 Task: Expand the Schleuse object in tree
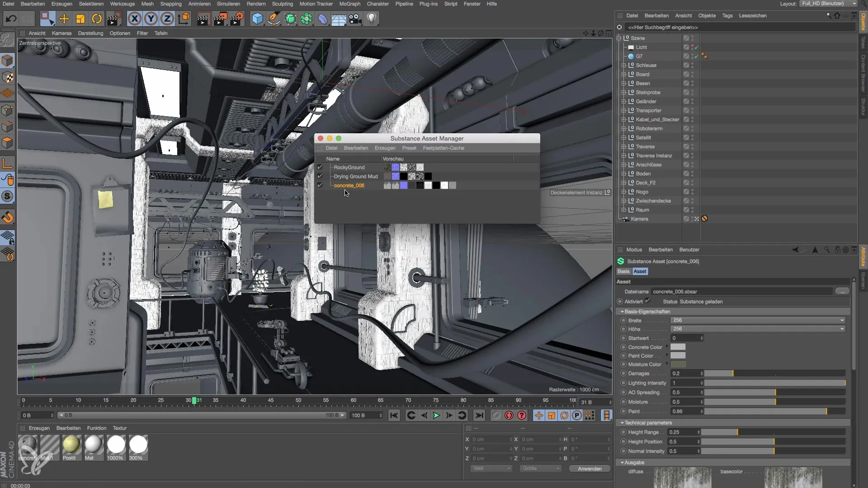point(624,66)
